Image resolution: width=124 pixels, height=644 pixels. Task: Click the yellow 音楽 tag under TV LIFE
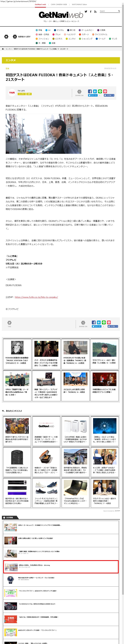click(x=29, y=94)
